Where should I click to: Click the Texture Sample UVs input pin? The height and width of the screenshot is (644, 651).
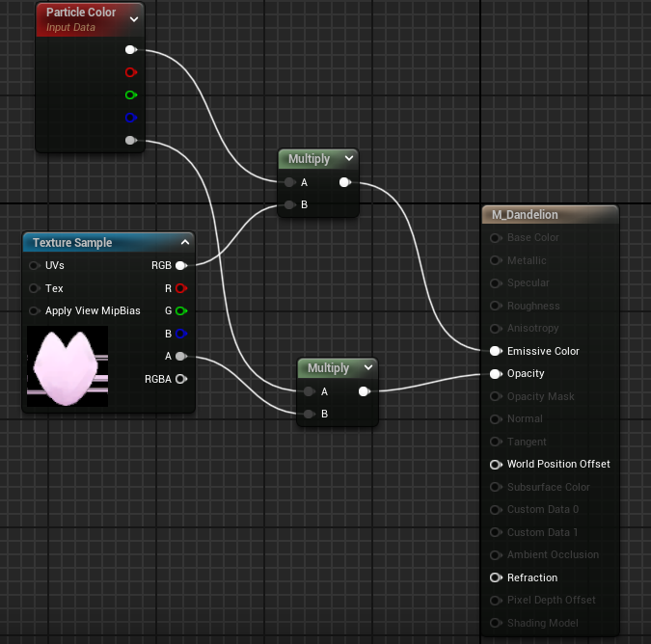point(35,265)
